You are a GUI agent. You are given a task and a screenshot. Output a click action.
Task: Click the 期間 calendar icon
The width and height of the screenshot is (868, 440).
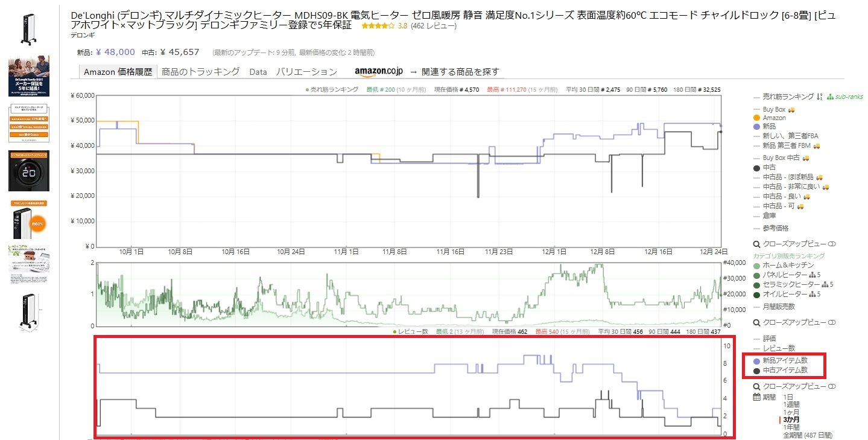757,397
